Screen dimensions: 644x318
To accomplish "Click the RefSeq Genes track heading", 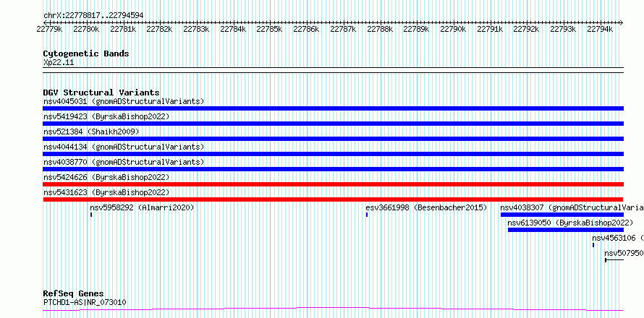I will pyautogui.click(x=73, y=293).
